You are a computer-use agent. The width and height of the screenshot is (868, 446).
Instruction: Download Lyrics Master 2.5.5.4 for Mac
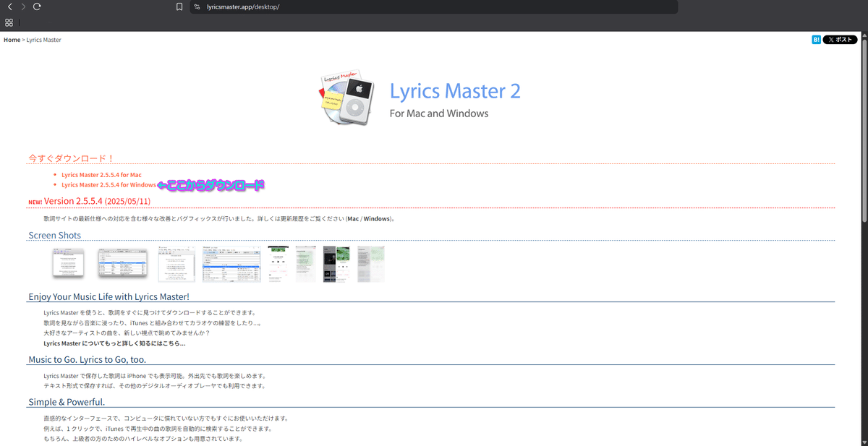[x=101, y=174]
